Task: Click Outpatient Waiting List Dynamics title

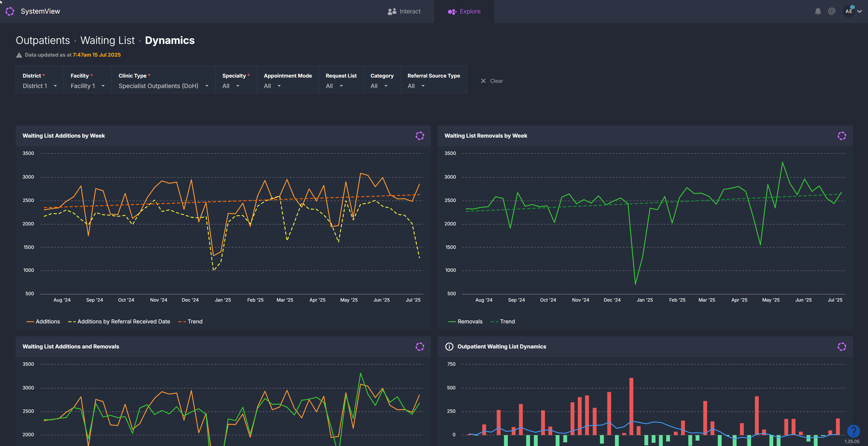Action: pos(502,347)
